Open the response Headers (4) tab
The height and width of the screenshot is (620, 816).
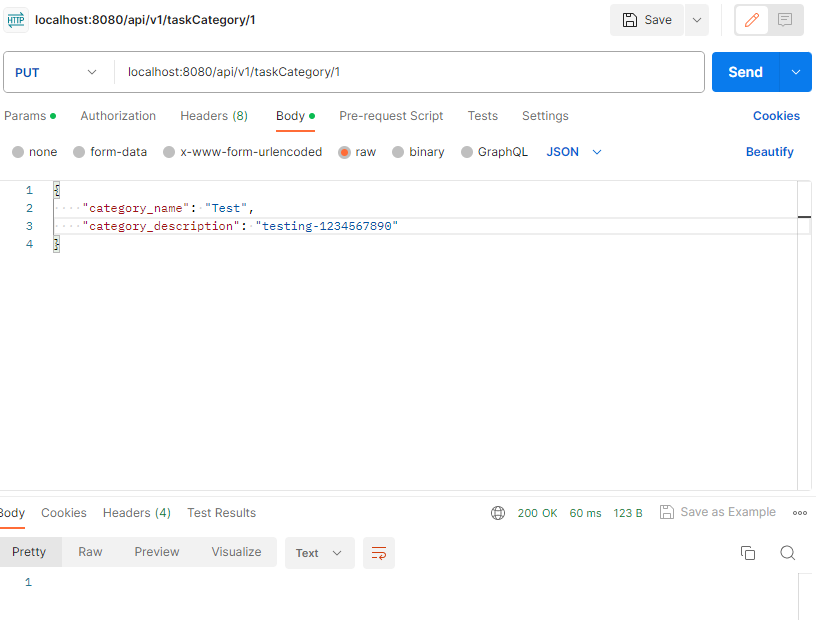point(137,513)
